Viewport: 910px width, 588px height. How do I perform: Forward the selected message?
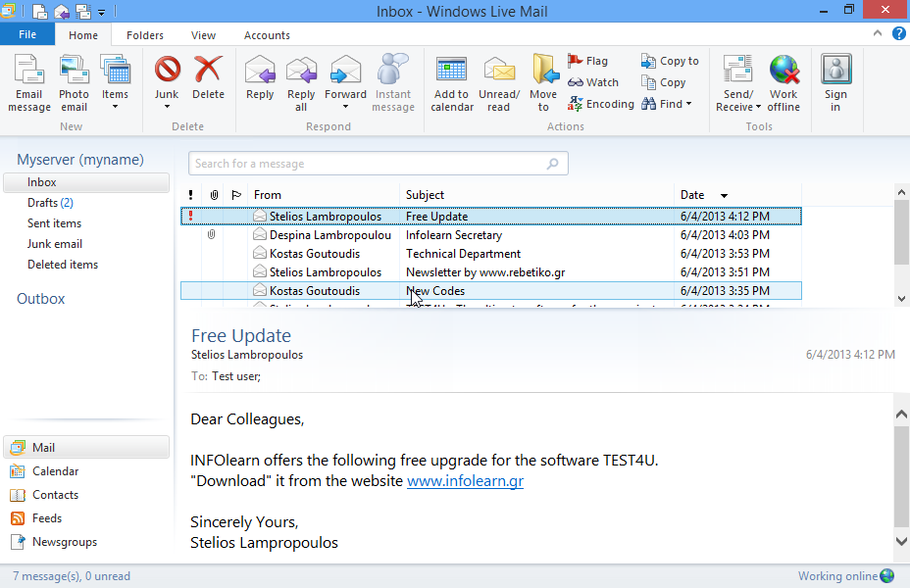click(x=345, y=75)
